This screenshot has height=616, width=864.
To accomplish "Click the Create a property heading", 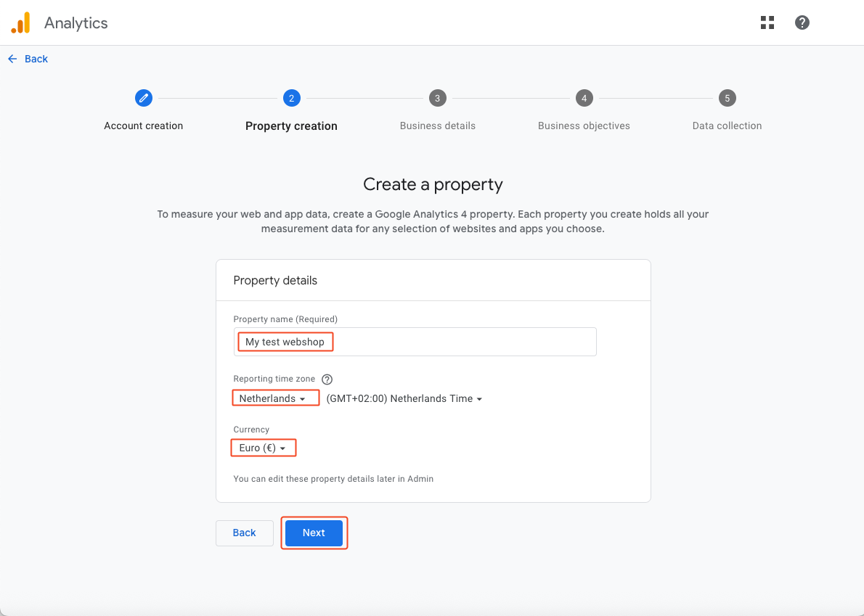I will [x=433, y=184].
